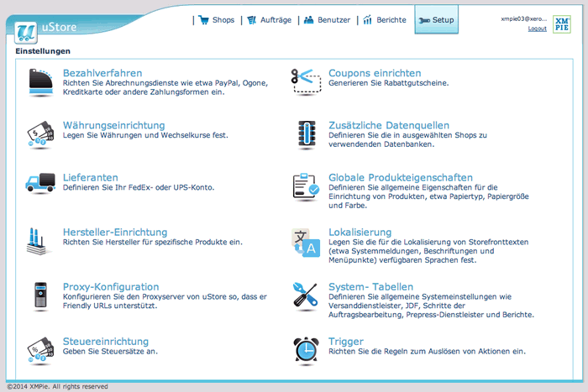Open the Steuereinrichtung link
The image size is (588, 392).
106,342
